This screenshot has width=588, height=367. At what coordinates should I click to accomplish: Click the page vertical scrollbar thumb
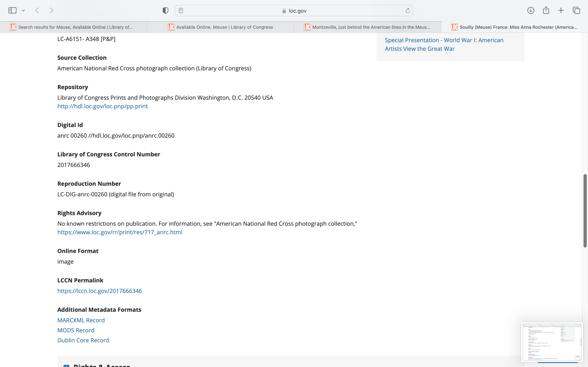pyautogui.click(x=585, y=211)
